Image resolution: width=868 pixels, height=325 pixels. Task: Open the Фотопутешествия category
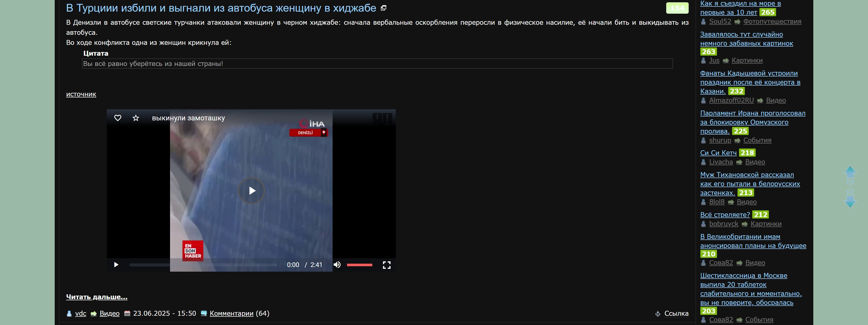772,22
